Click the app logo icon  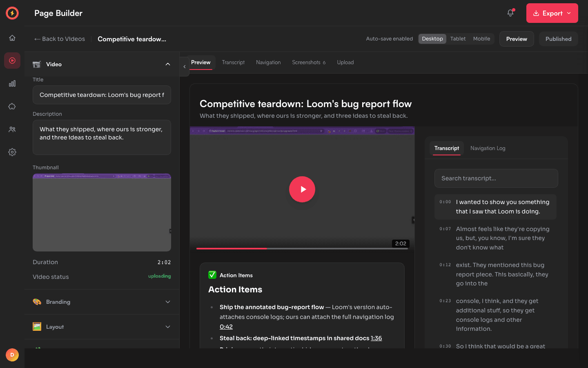pos(12,13)
